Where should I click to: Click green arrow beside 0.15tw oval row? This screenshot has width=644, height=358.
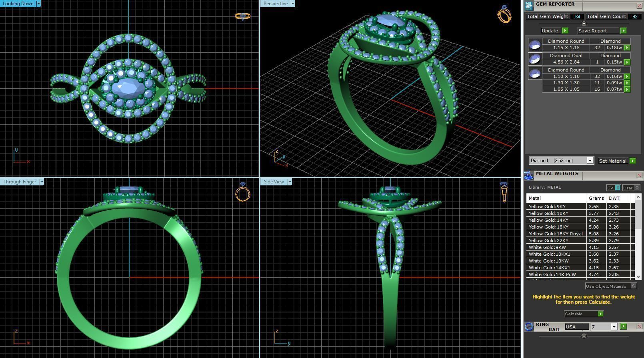pyautogui.click(x=627, y=62)
